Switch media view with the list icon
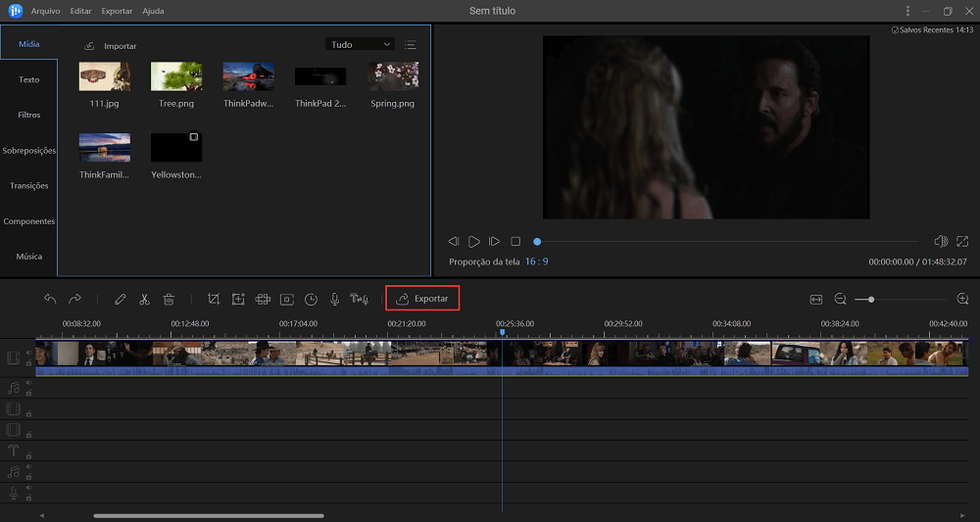 pyautogui.click(x=410, y=44)
